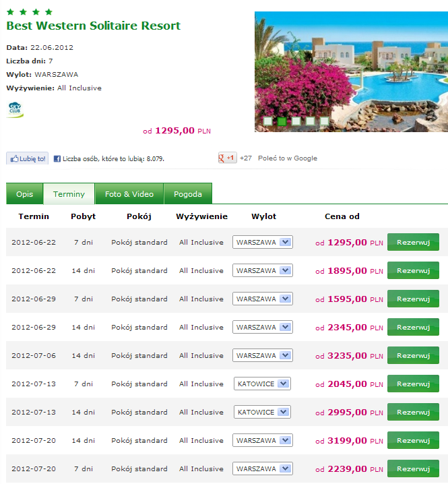This screenshot has height=484, width=448.
Task: Click the Termin column header
Action: point(34,216)
